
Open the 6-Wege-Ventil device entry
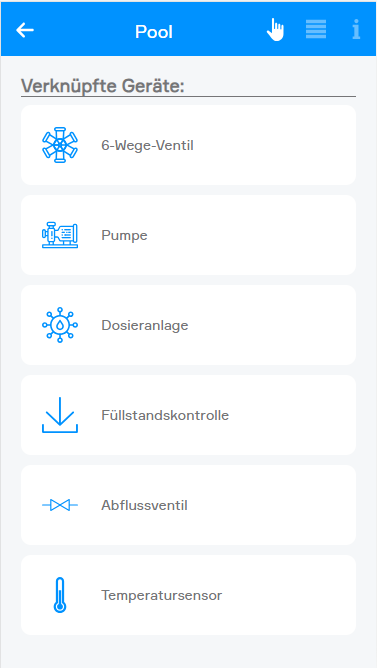click(188, 145)
